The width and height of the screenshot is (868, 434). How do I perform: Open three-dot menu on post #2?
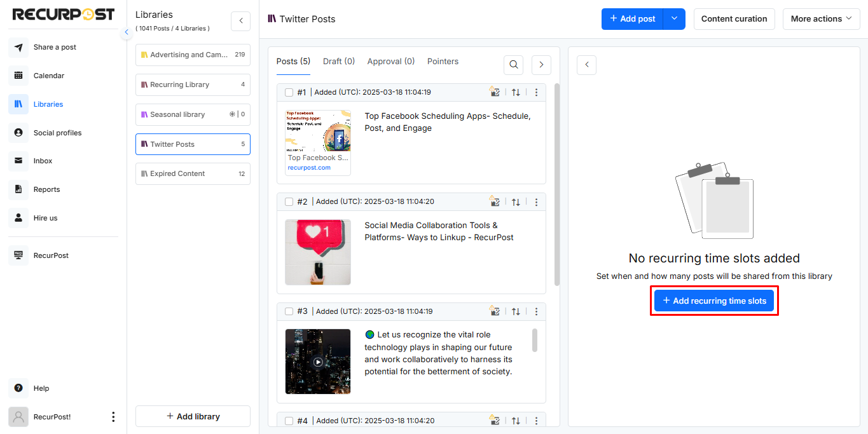[536, 202]
